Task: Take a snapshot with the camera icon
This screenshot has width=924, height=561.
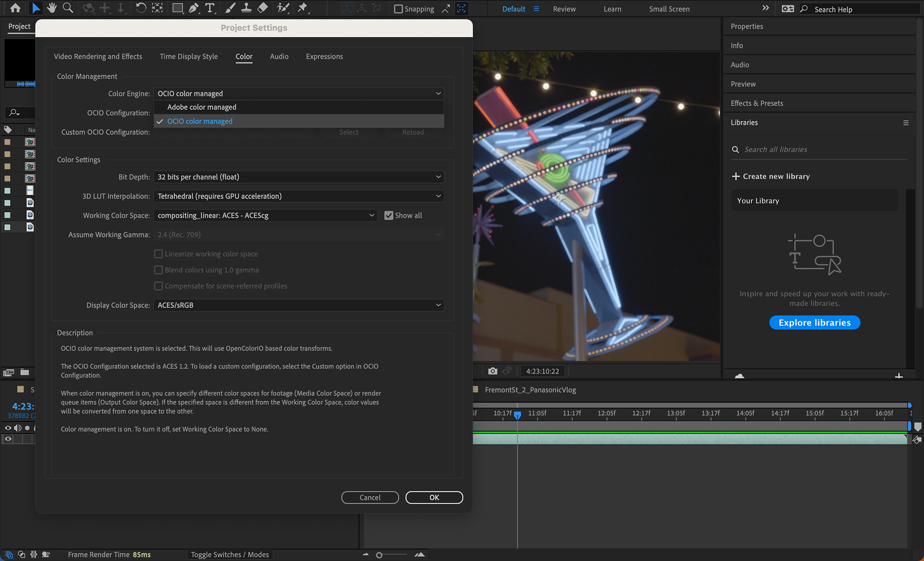Action: tap(492, 371)
